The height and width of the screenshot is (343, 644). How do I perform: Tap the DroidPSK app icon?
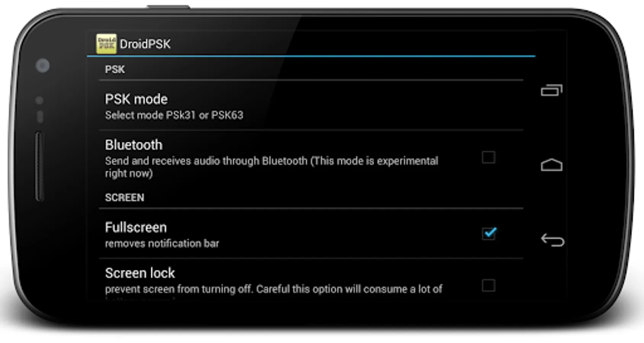coord(106,43)
